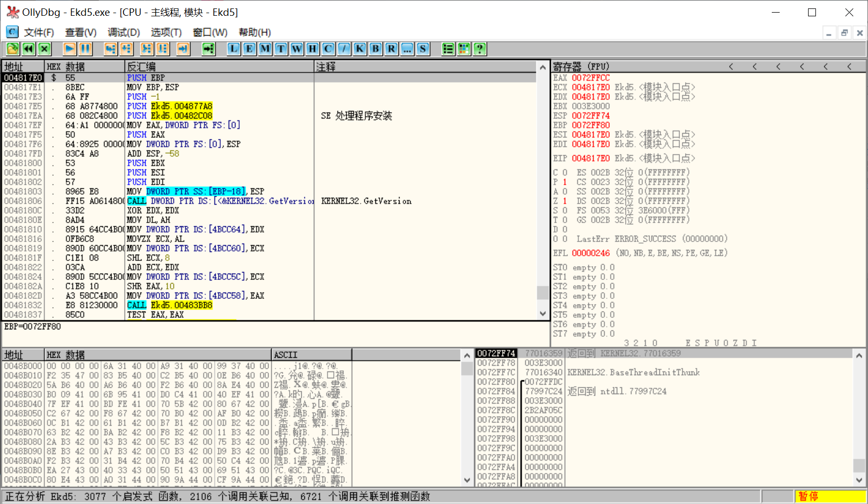Screen dimensions: 868x504
Task: Toggle the Z flag value
Action: tap(565, 201)
